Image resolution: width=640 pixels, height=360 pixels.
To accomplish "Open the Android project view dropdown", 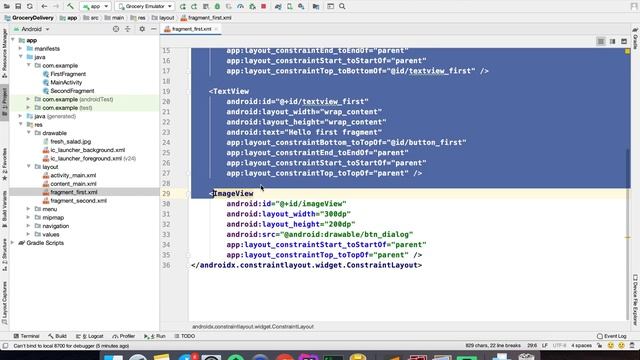I will [31, 29].
